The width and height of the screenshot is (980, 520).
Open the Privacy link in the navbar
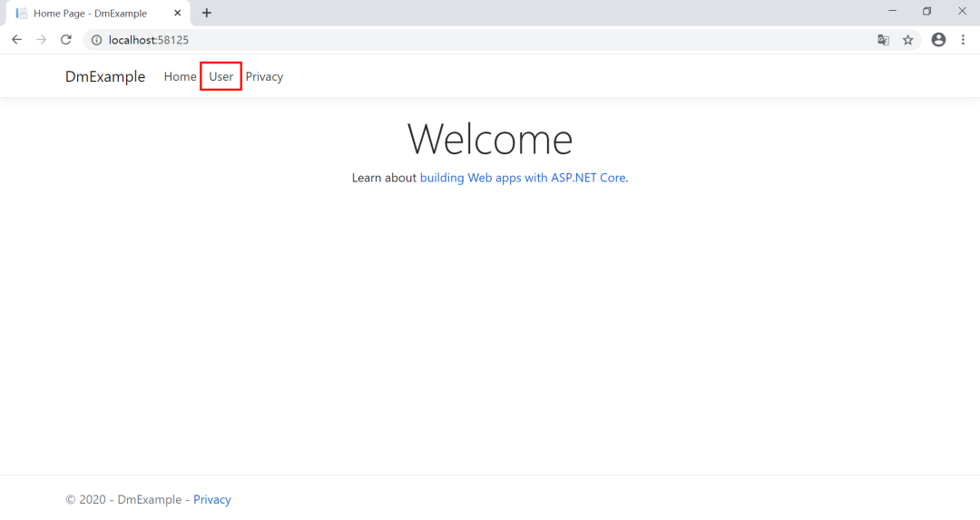click(264, 76)
